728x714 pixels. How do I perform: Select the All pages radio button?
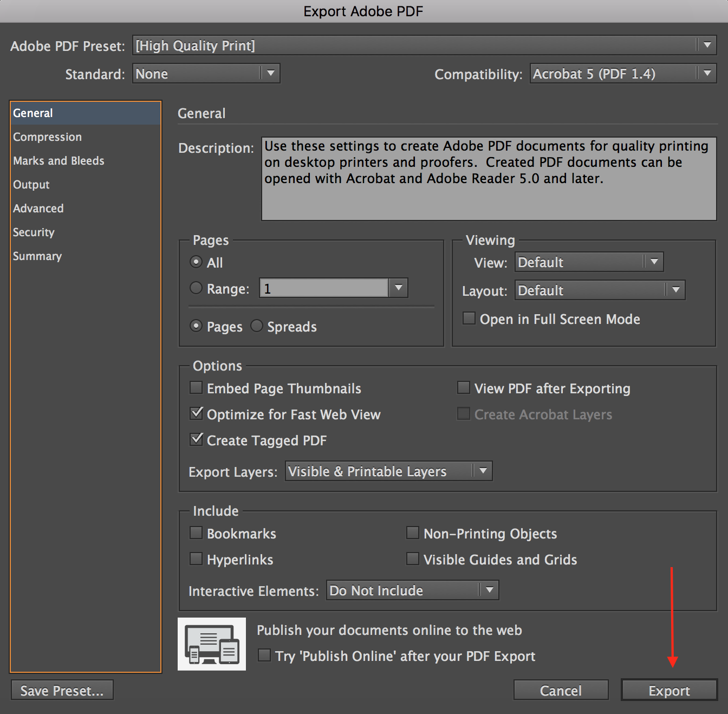coord(196,262)
